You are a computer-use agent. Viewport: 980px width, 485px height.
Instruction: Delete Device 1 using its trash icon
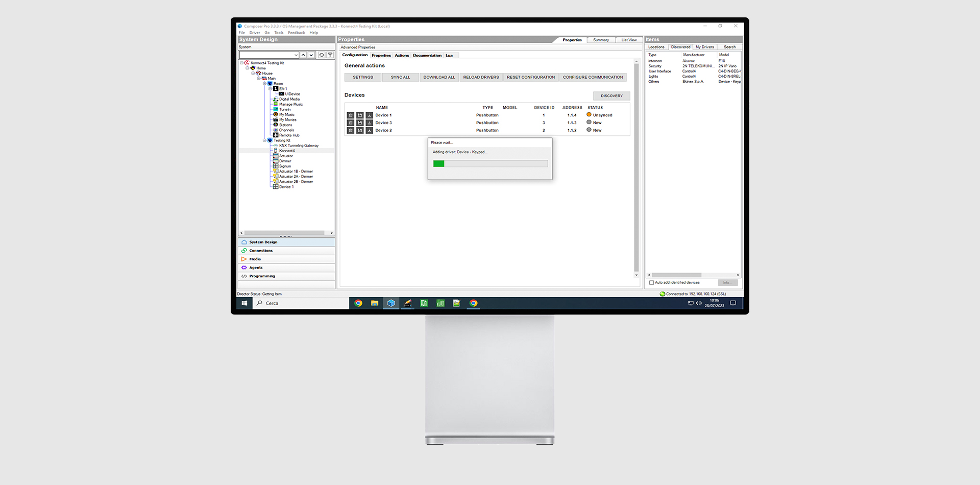pyautogui.click(x=351, y=115)
